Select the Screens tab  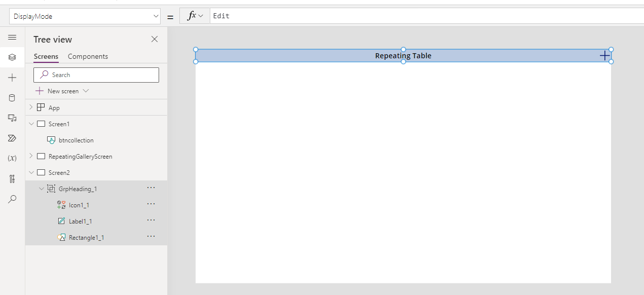click(46, 56)
